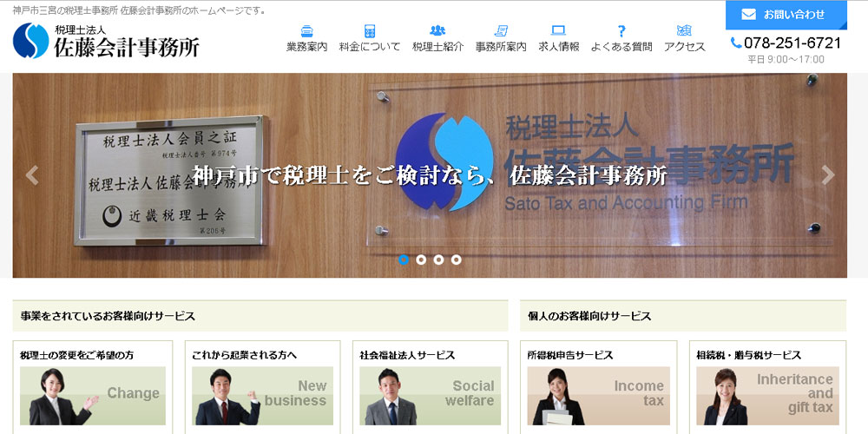
Task: Click the blue site logo emblem
Action: (31, 41)
